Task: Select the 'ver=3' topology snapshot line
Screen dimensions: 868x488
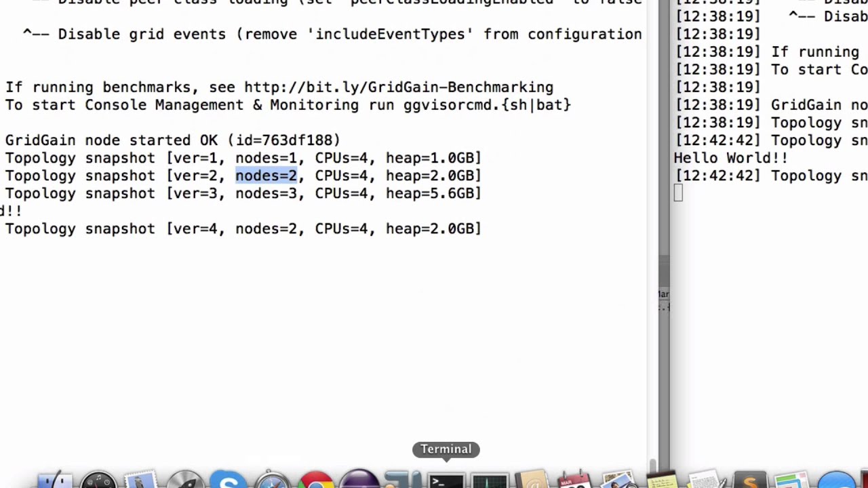Action: coord(243,193)
